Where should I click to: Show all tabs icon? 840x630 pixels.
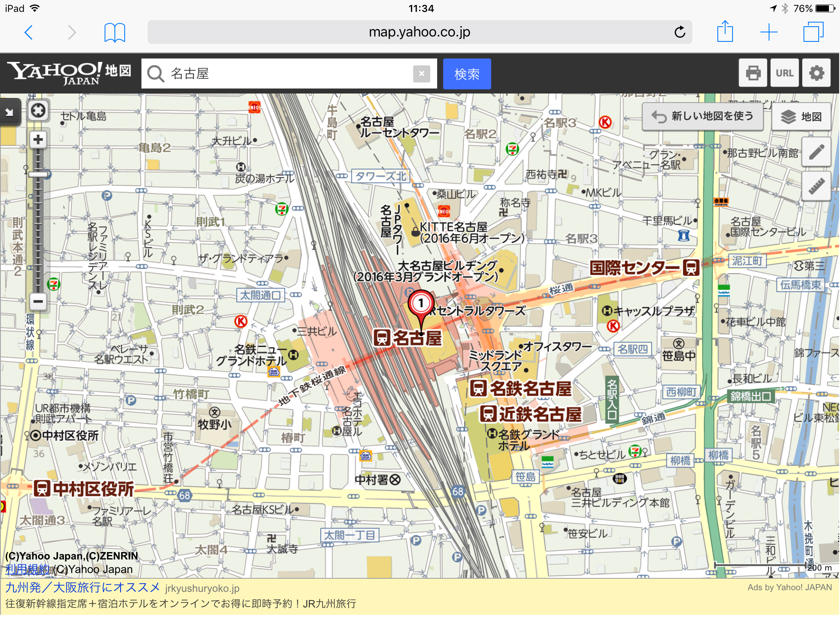click(813, 32)
